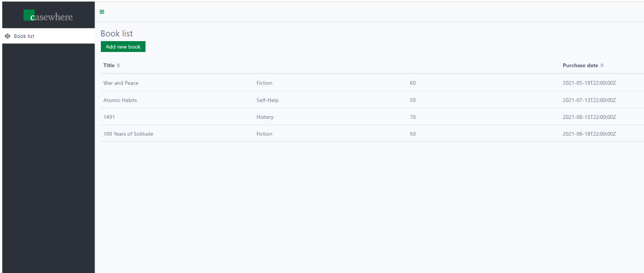Select the 100 Years of Solitude cell

(128, 134)
